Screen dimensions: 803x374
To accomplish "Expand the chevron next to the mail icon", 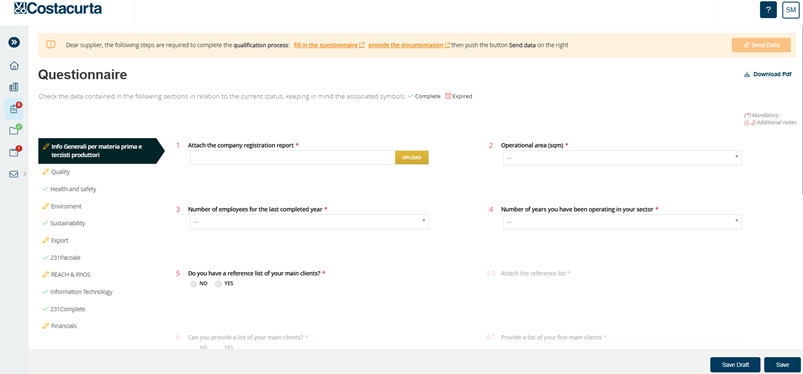I will [x=25, y=174].
